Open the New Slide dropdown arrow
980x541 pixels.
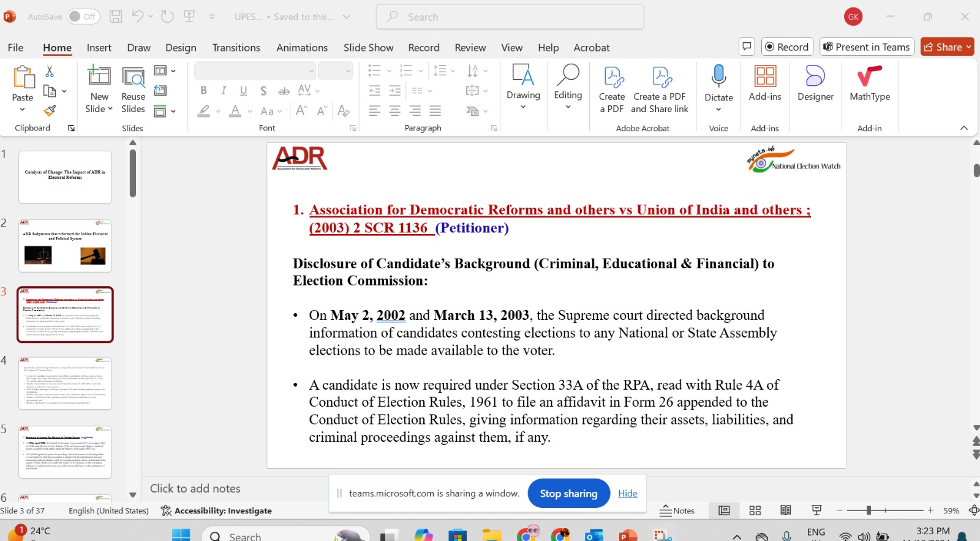[x=110, y=108]
